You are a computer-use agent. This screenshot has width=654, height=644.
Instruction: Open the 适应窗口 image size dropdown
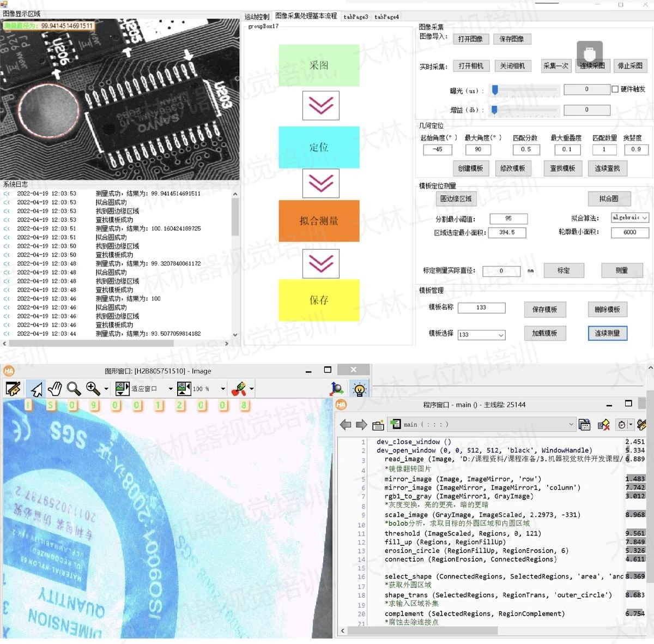click(x=171, y=389)
